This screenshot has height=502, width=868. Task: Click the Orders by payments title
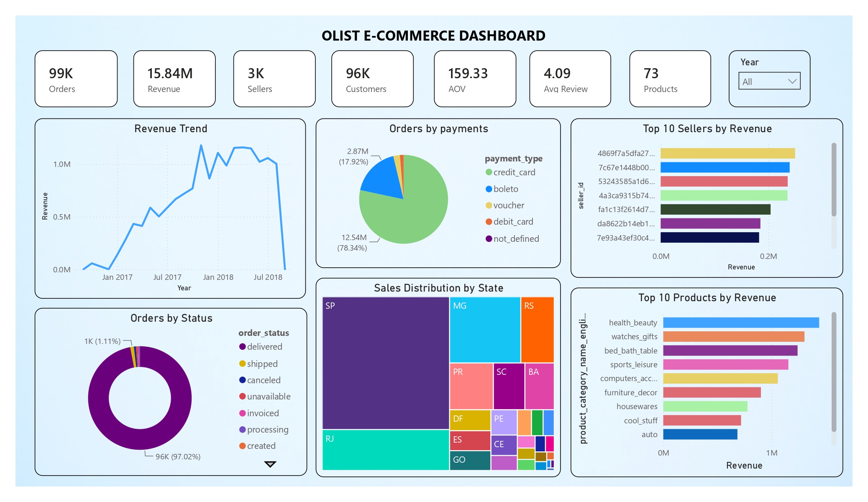pos(438,128)
